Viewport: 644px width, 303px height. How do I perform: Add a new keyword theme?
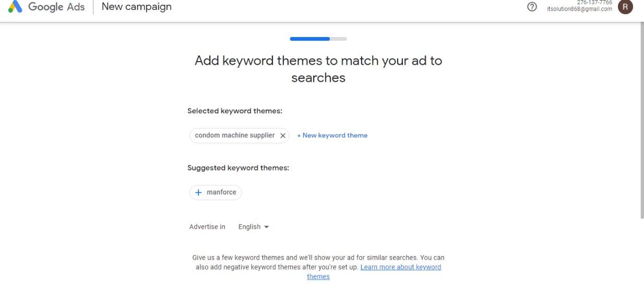point(332,136)
